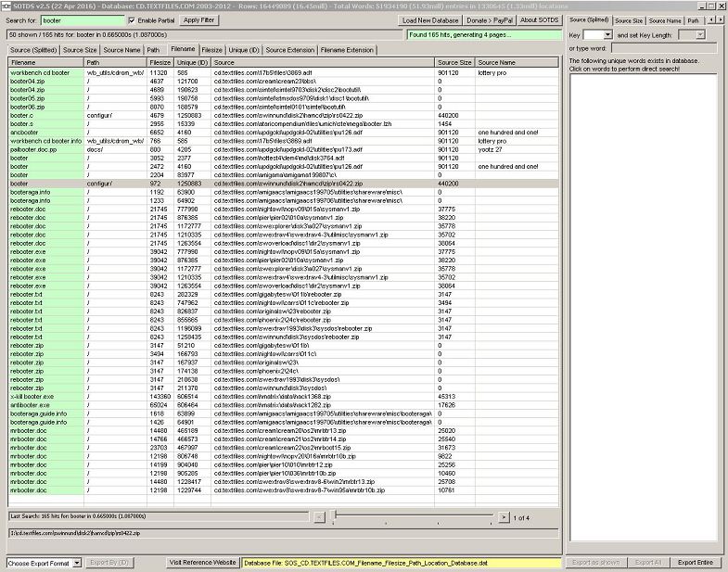The width and height of the screenshot is (728, 572).
Task: Select the Filename Extension tab
Action: (348, 49)
